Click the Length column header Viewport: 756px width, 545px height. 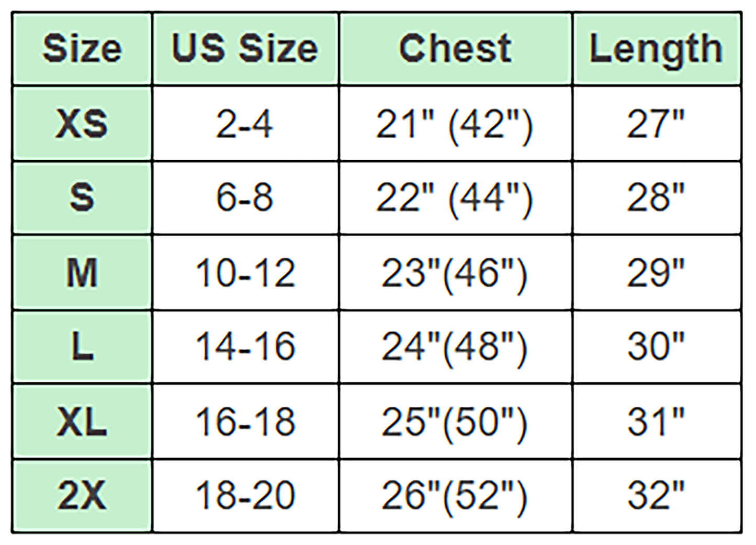pos(656,49)
